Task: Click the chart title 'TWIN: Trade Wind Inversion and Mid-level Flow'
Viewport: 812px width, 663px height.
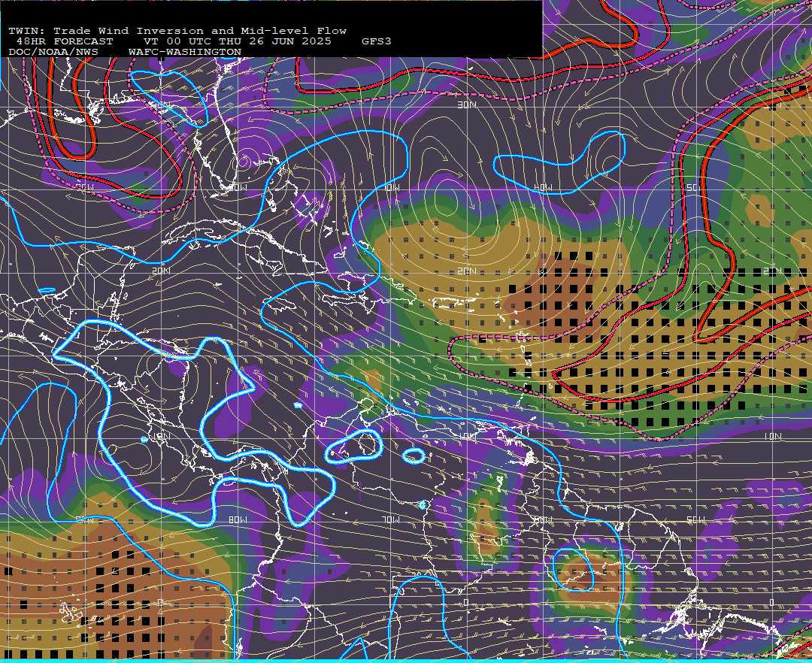Action: 177,31
